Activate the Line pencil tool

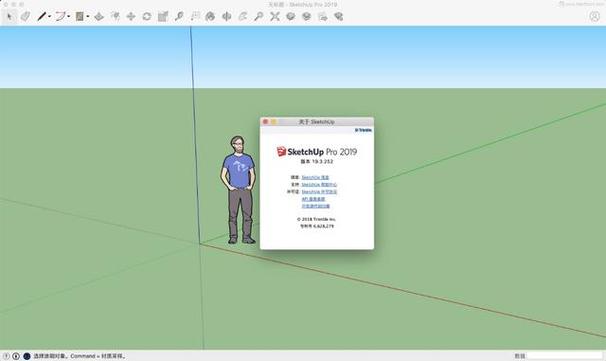41,17
